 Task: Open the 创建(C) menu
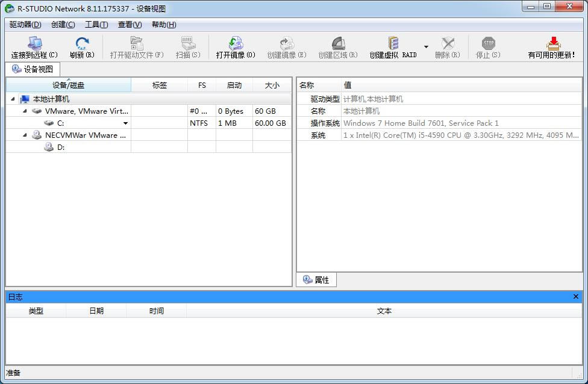[x=63, y=25]
